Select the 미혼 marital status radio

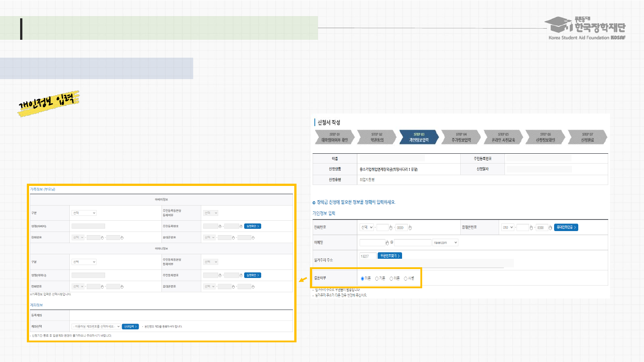click(x=363, y=278)
